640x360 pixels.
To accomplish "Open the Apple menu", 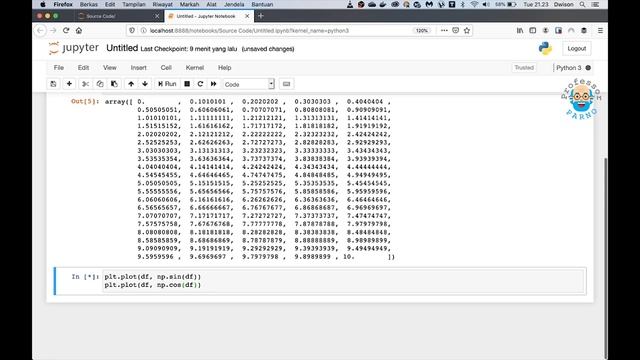I will click(x=42, y=4).
